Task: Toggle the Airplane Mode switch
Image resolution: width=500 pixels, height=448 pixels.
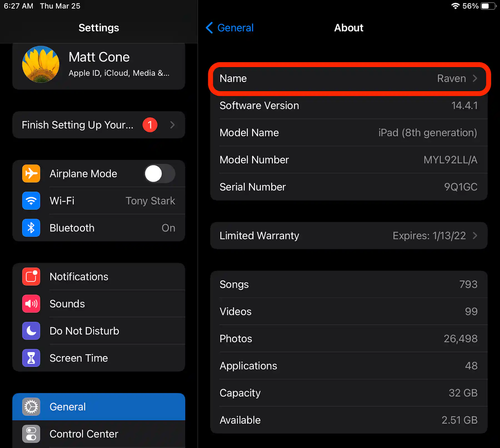Action: pyautogui.click(x=159, y=173)
